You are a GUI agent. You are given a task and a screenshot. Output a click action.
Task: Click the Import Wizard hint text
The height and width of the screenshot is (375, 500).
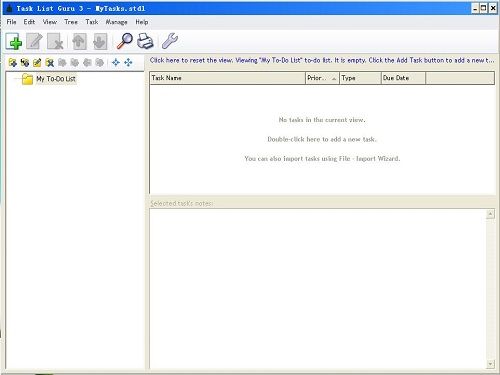[322, 158]
